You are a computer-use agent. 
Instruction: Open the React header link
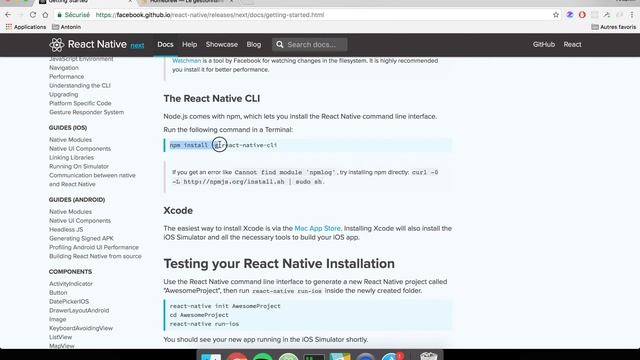pos(572,44)
